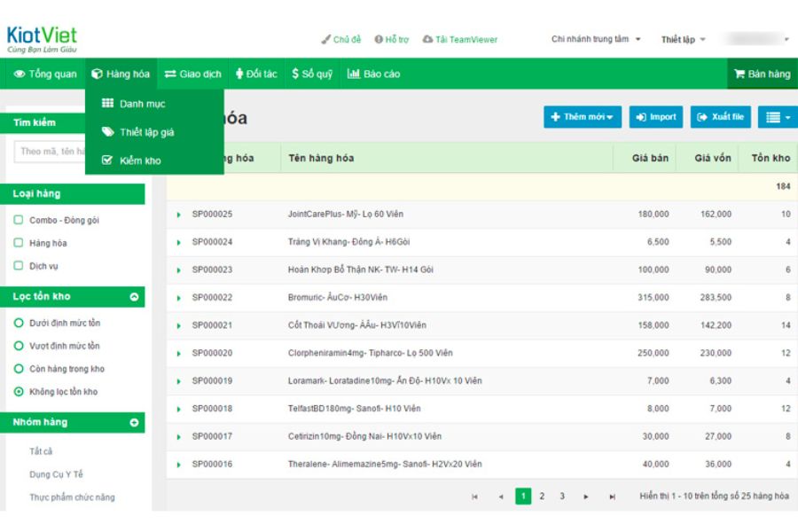Select Thực phẩm chức năng group
This screenshot has height=532, width=798.
72,497
